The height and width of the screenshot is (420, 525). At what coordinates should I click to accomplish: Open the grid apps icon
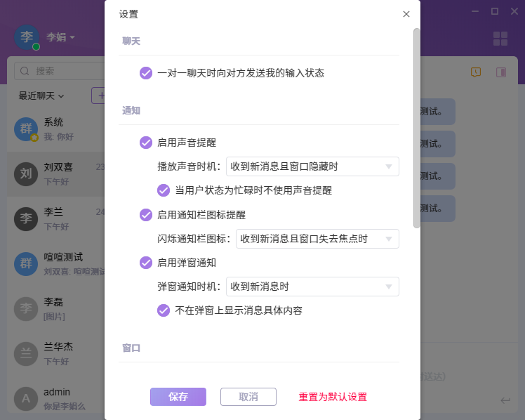(500, 39)
